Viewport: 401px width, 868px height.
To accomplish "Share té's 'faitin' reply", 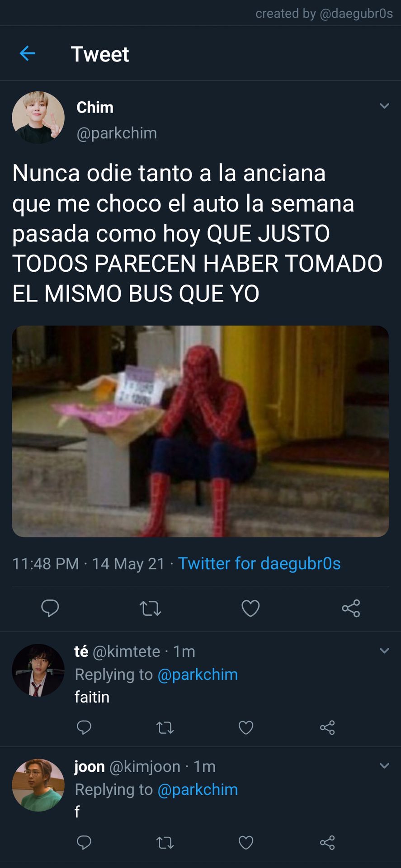I will pyautogui.click(x=327, y=727).
